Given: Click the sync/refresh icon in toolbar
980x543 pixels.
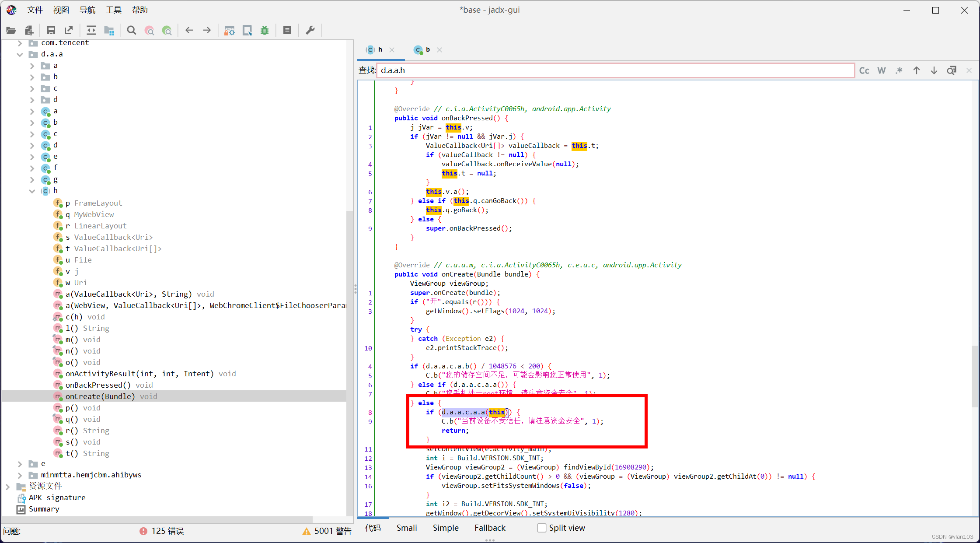Looking at the screenshot, I should coord(91,31).
